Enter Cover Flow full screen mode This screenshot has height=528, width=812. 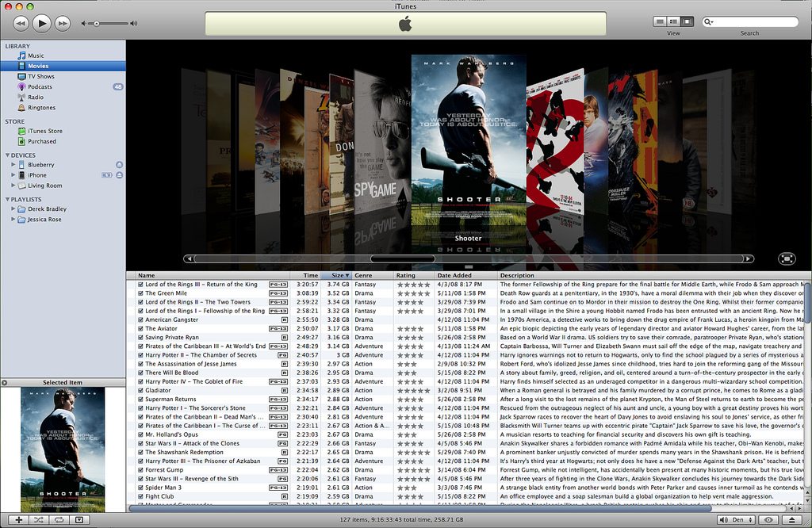(787, 258)
